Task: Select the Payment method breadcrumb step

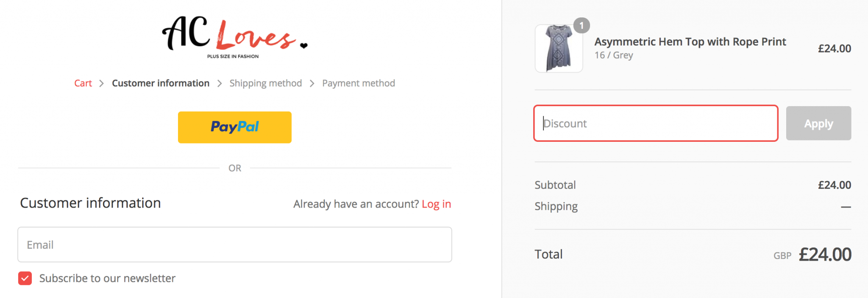Action: tap(359, 83)
